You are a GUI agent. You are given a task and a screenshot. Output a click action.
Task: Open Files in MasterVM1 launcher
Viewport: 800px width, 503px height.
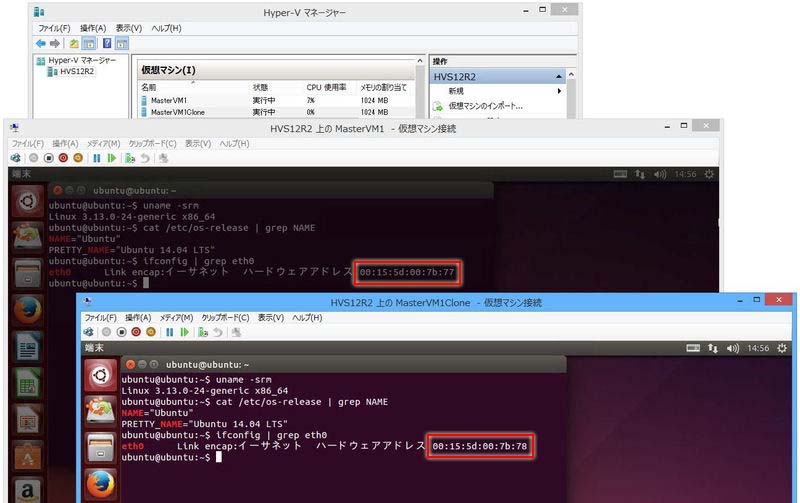coord(28,273)
